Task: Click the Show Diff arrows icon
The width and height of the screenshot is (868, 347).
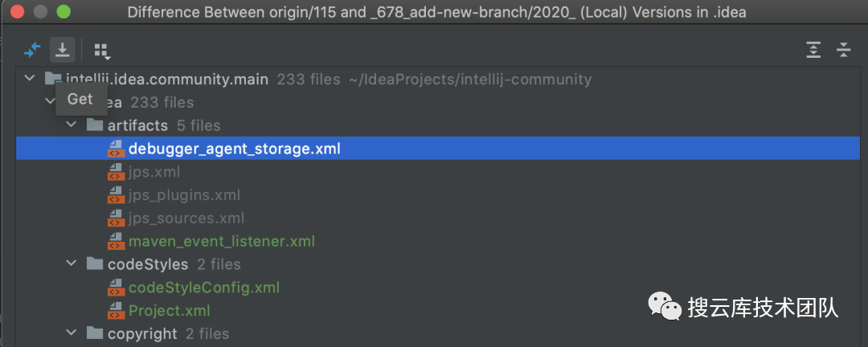Action: click(x=33, y=51)
